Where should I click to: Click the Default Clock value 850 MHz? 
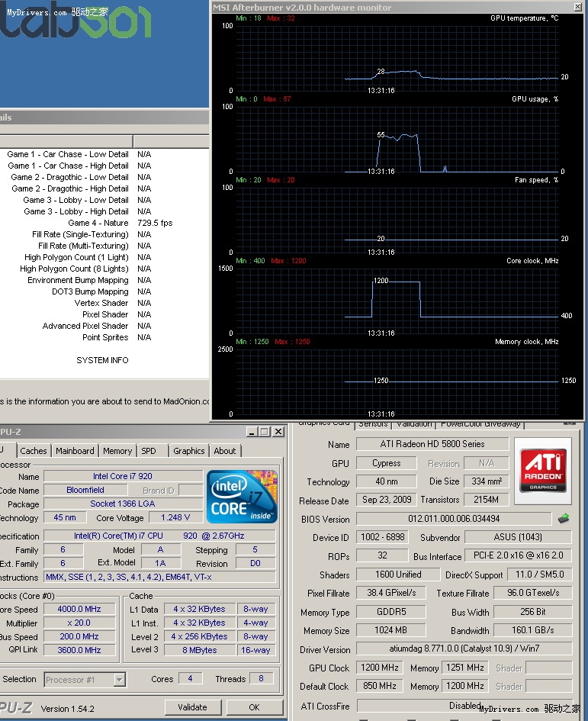pos(379,686)
